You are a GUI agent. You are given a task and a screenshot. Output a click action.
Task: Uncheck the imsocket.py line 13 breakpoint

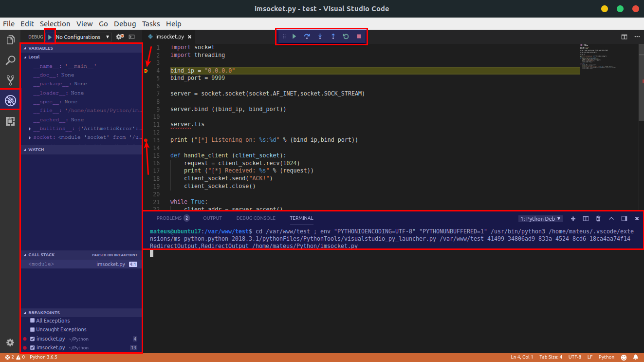(x=32, y=347)
